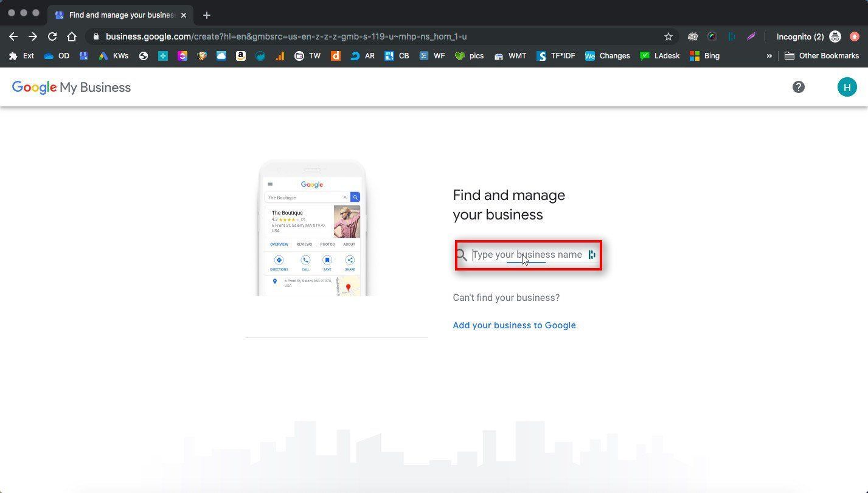The height and width of the screenshot is (493, 868).
Task: Open the TF*IDF bookmark
Action: coord(556,56)
